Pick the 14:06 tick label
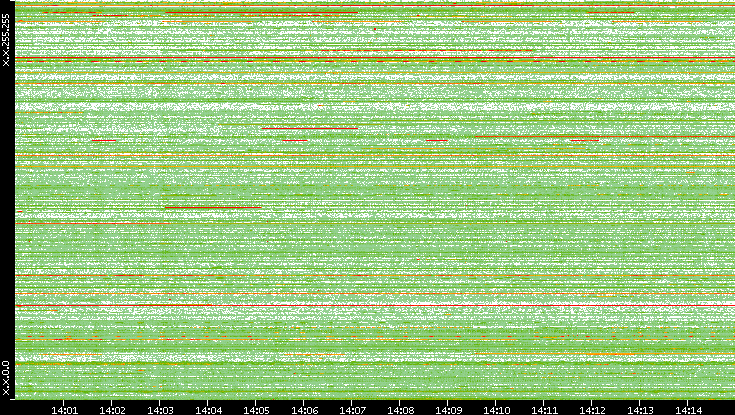735x415 pixels. point(304,410)
